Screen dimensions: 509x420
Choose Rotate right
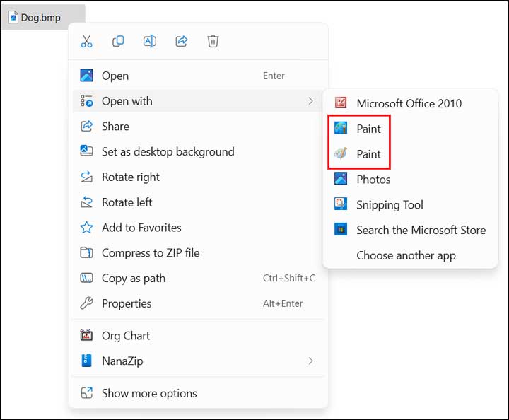[198, 177]
